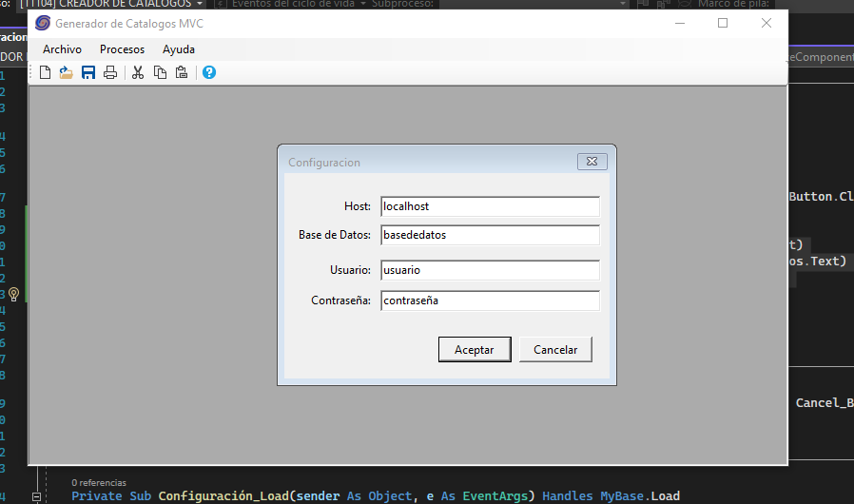The image size is (854, 504).
Task: Click the lightbulb quick actions icon
Action: (x=14, y=294)
